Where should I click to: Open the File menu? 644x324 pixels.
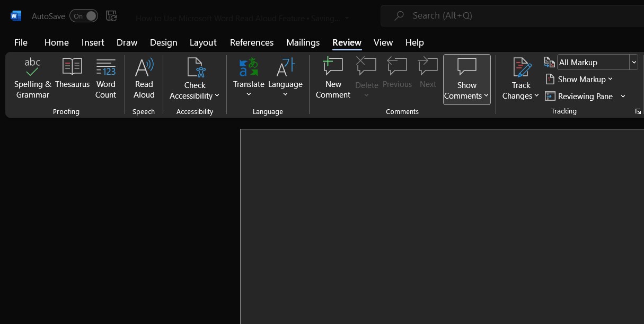pyautogui.click(x=21, y=42)
